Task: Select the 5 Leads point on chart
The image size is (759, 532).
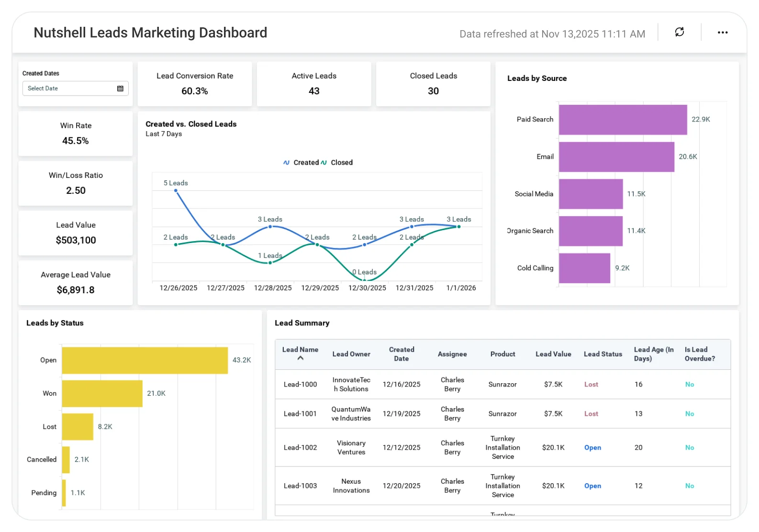Action: 176,190
